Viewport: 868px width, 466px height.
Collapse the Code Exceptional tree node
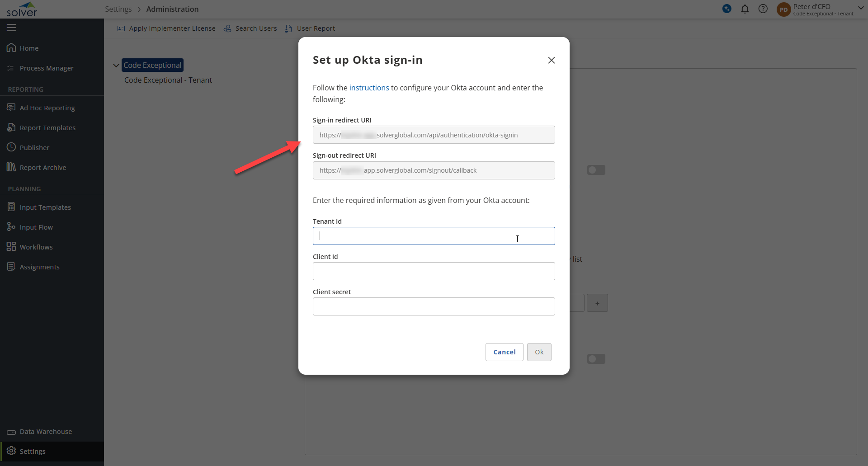click(116, 65)
